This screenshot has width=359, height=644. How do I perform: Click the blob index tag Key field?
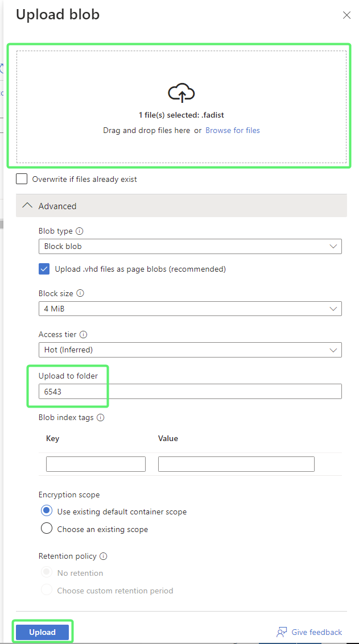(x=96, y=464)
